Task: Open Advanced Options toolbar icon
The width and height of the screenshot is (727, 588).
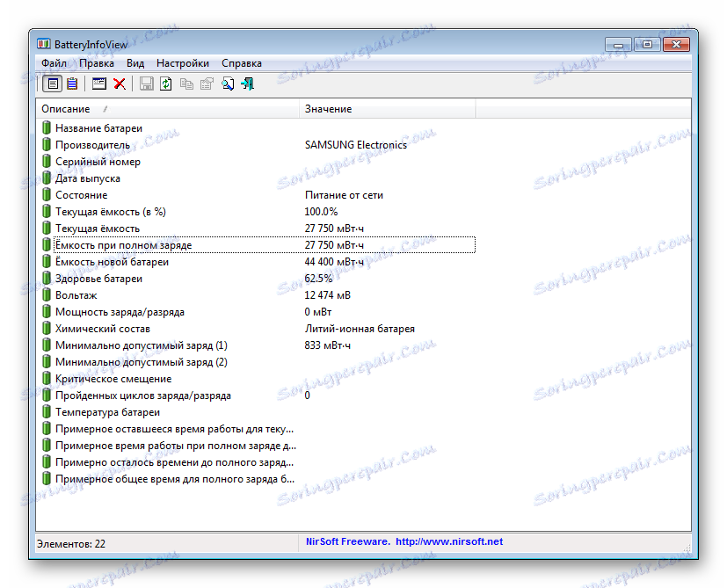Action: click(x=98, y=83)
